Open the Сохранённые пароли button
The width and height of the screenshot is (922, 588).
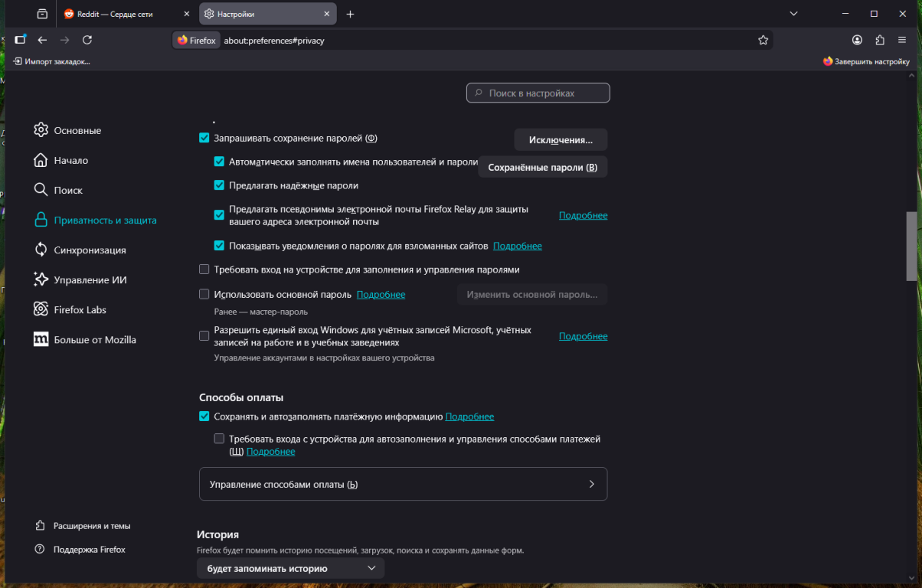[x=542, y=167]
